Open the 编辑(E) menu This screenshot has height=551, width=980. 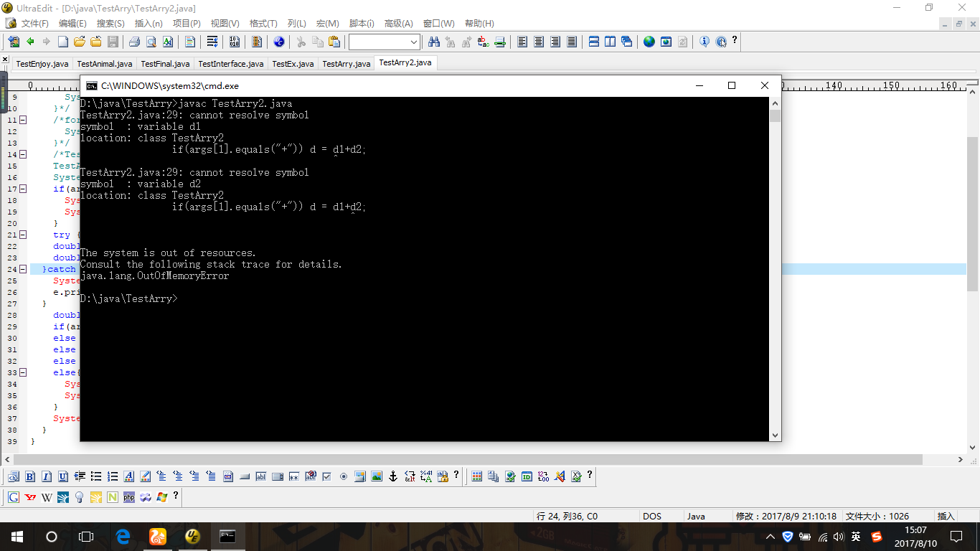(72, 24)
